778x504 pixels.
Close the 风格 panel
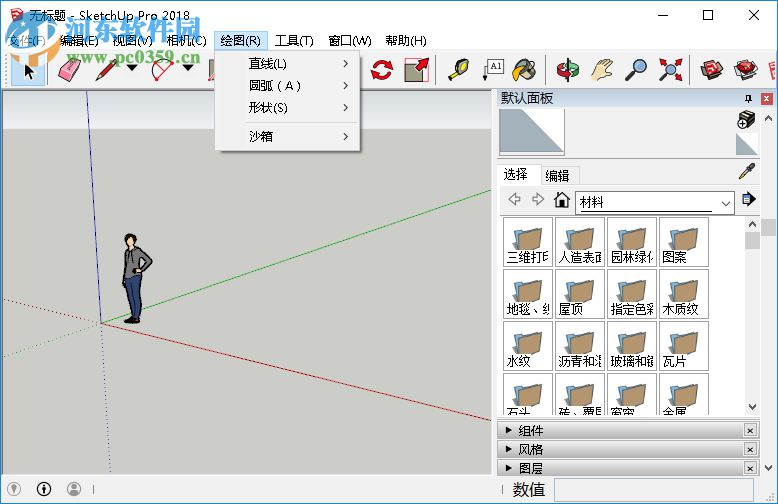point(750,449)
